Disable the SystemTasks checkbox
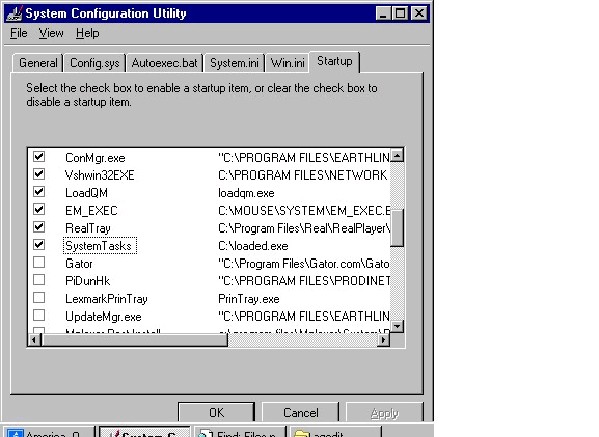Screen dimensions: 599x437 pos(39,244)
